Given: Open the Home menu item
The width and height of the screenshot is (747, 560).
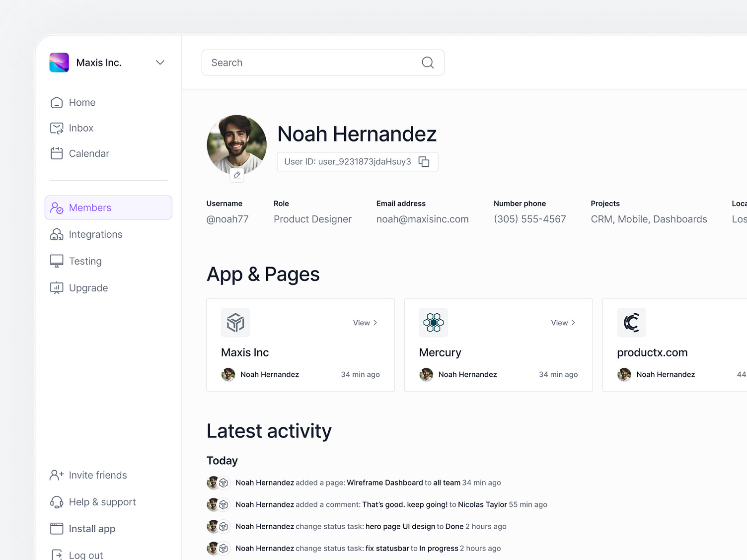Looking at the screenshot, I should tap(82, 102).
